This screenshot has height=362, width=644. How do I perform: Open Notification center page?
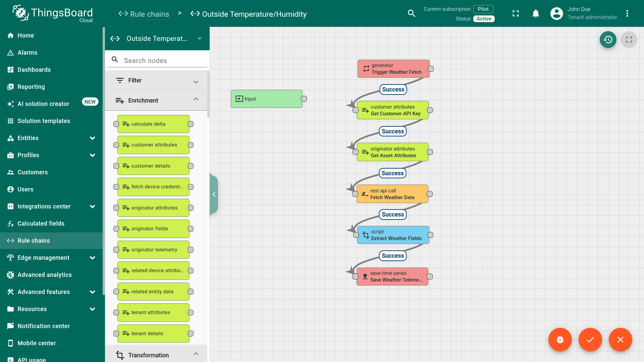pos(51,326)
